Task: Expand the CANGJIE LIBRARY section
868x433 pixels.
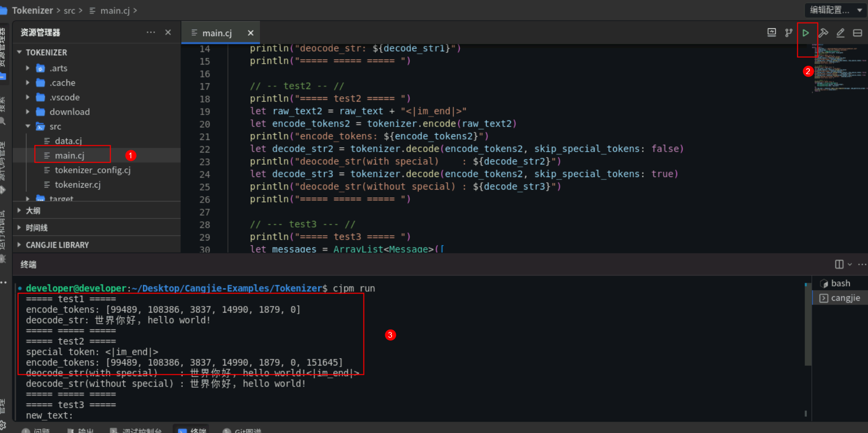Action: click(x=96, y=245)
